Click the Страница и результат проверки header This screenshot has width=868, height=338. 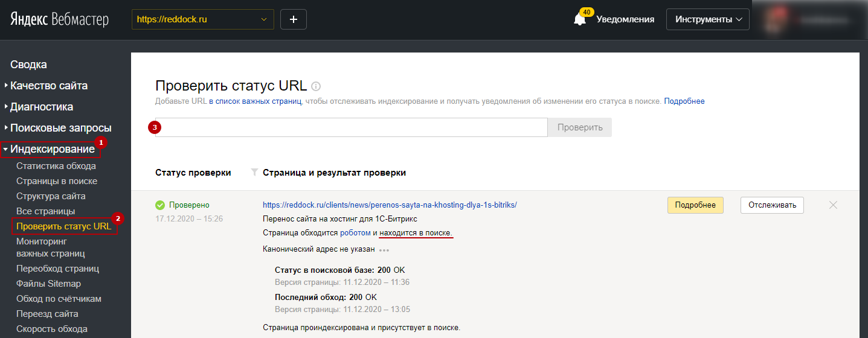click(335, 173)
